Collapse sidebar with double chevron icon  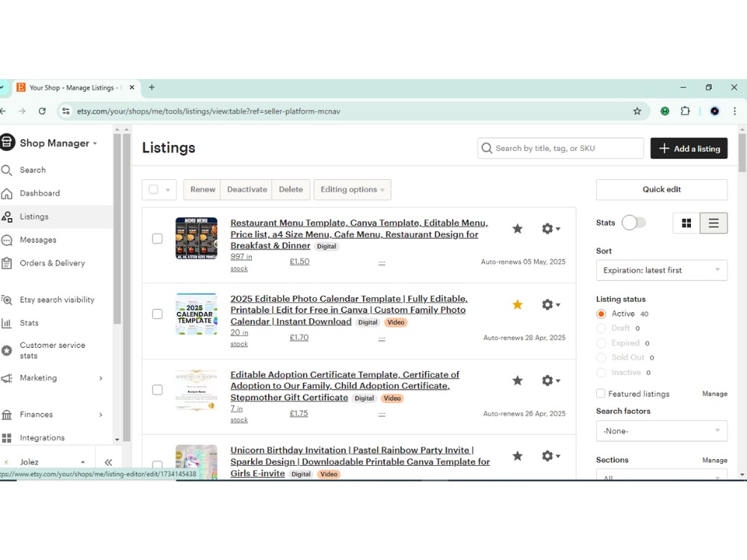[108, 462]
